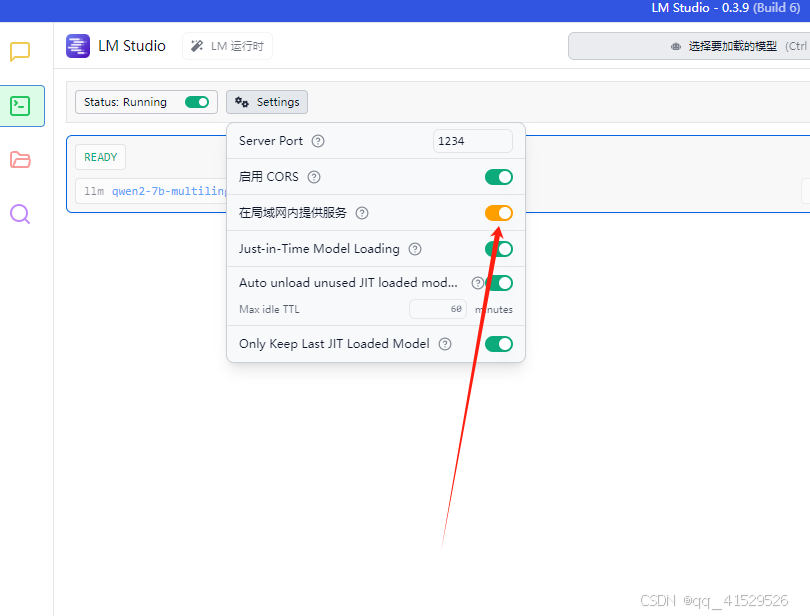Toggle the 启用 CORS switch

click(499, 177)
